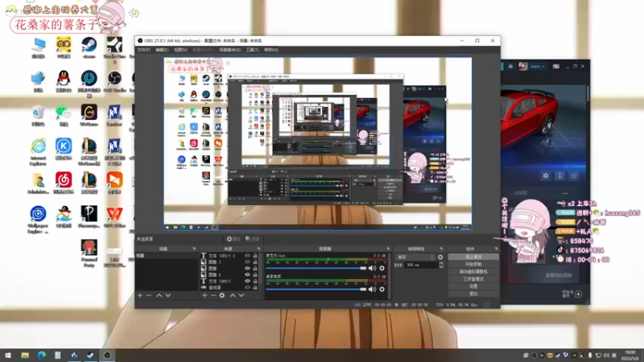The width and height of the screenshot is (644, 362).
Task: Toggle lock on 文本 (GDI+) 2 source
Action: pyautogui.click(x=255, y=255)
